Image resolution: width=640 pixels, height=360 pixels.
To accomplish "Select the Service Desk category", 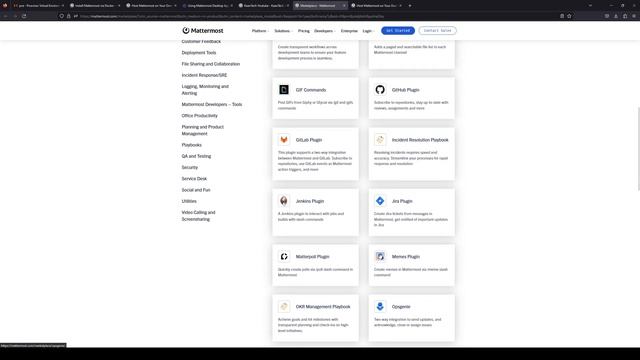I will [194, 178].
